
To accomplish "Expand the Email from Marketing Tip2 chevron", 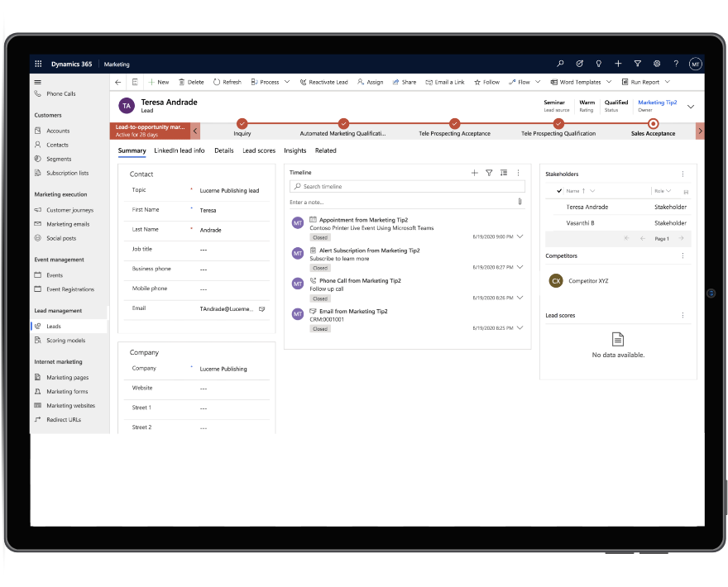I will tap(520, 327).
